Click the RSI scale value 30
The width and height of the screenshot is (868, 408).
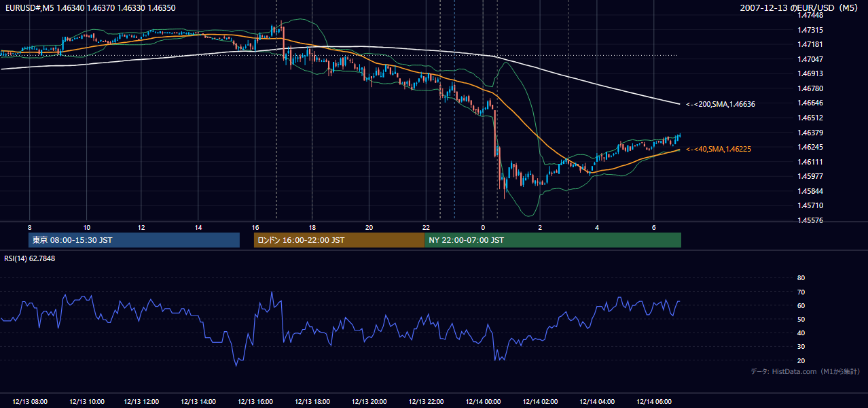(801, 346)
